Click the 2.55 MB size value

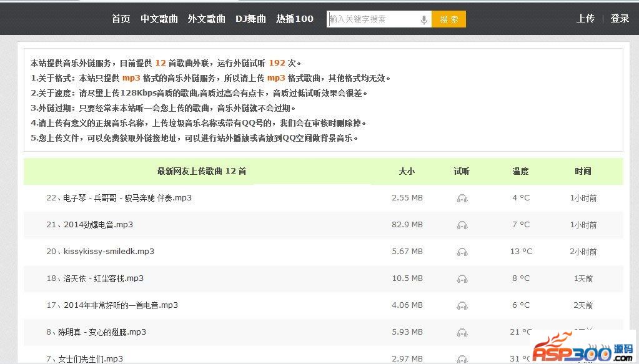click(x=407, y=198)
